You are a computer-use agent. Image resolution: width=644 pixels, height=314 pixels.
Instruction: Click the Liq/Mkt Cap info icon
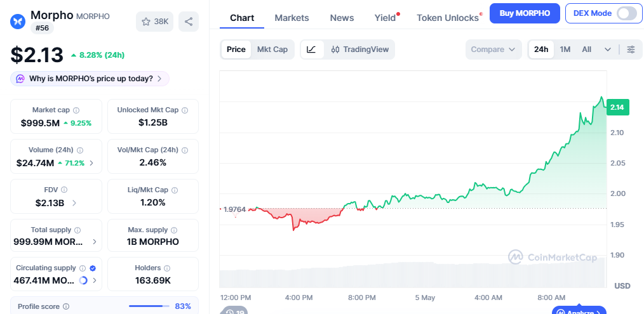175,190
